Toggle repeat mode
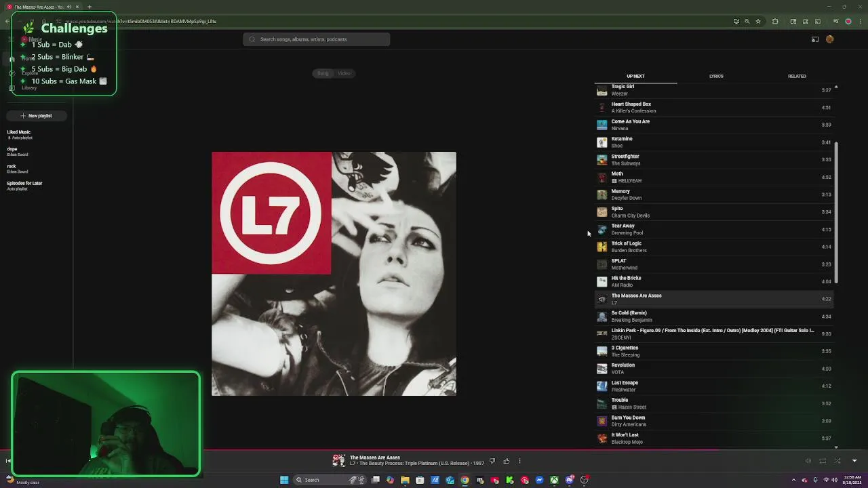Image resolution: width=868 pixels, height=488 pixels. (x=823, y=461)
